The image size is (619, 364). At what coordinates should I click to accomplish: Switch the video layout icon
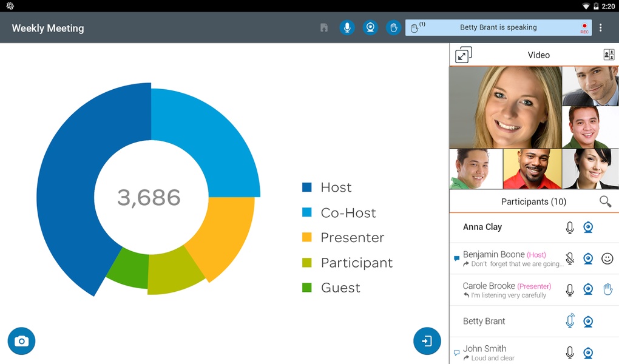tap(609, 55)
